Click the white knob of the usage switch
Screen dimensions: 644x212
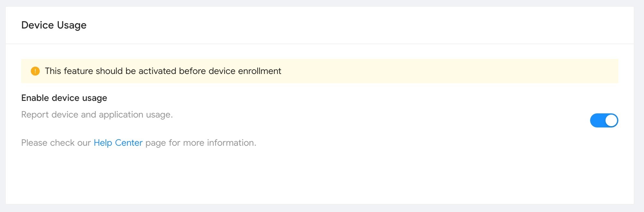coord(611,120)
